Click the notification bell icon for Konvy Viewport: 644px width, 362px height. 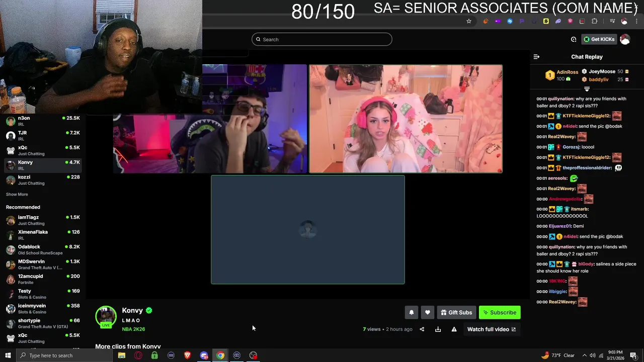[411, 312]
